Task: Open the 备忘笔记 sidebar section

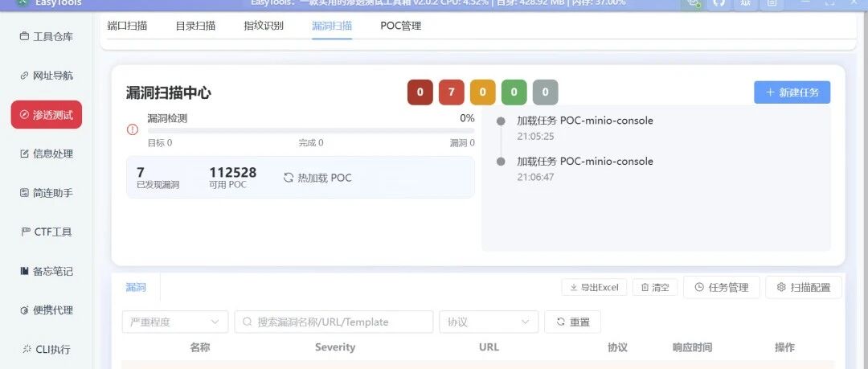Action: click(x=47, y=272)
